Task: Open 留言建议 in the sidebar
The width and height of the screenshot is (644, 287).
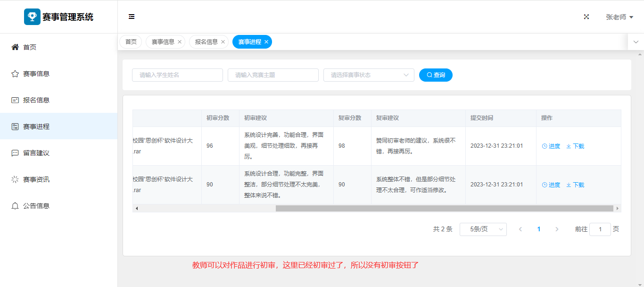Action: (36, 153)
